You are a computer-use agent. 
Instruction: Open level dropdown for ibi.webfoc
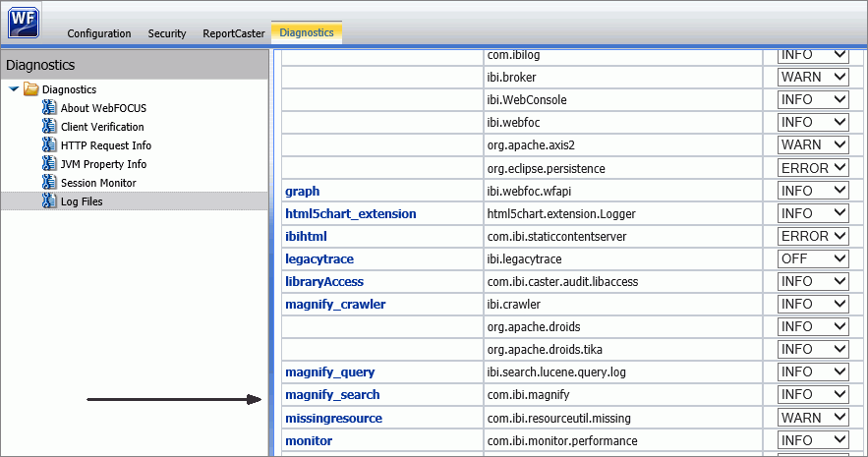click(813, 122)
